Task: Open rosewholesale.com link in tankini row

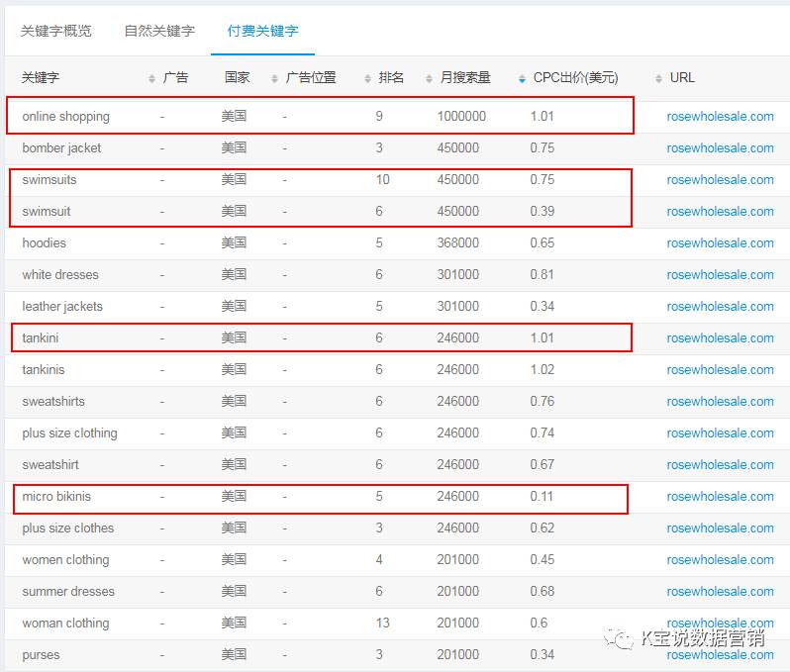Action: click(720, 338)
